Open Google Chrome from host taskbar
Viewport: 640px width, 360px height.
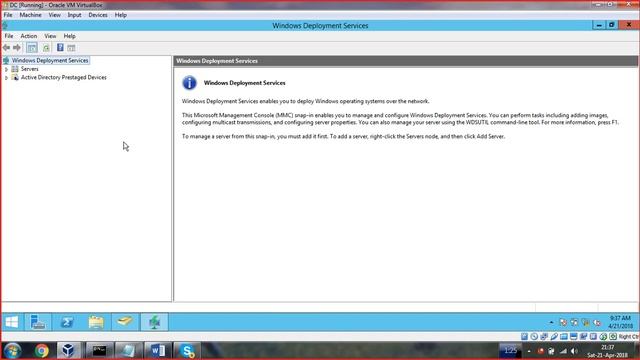click(41, 351)
